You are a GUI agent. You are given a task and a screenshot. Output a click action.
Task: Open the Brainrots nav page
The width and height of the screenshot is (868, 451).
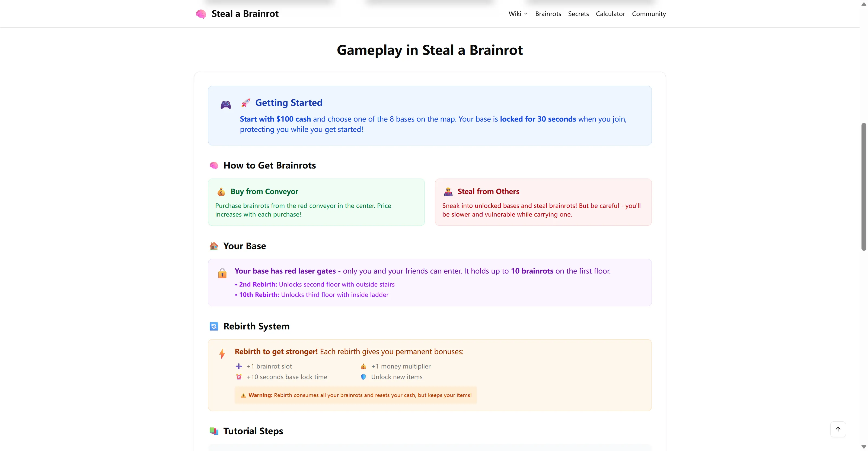click(548, 14)
